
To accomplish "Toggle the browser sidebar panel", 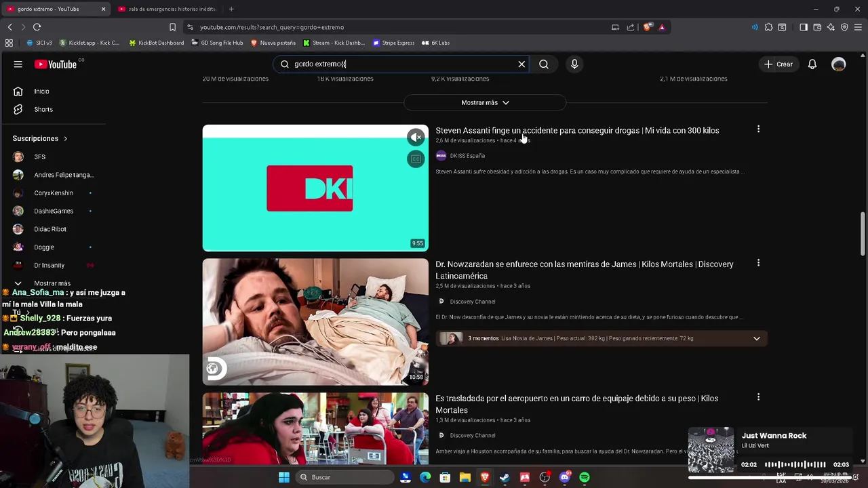I will pyautogui.click(x=804, y=27).
